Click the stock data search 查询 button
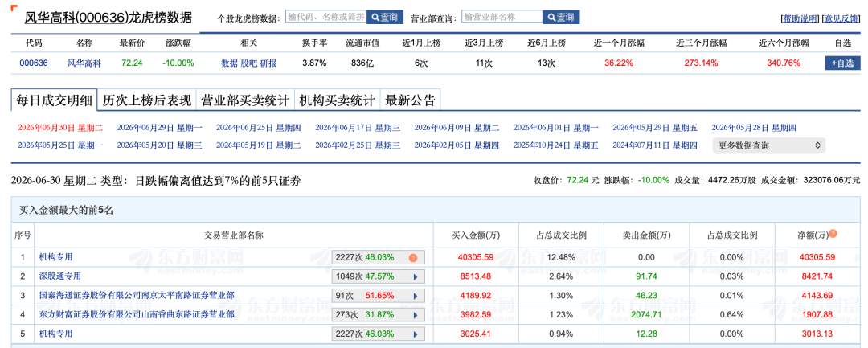 [x=385, y=17]
